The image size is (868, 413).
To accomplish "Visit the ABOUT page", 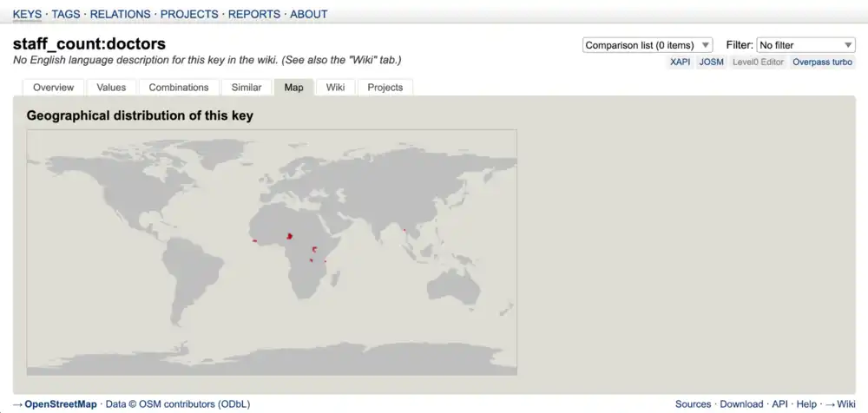I will pos(308,14).
